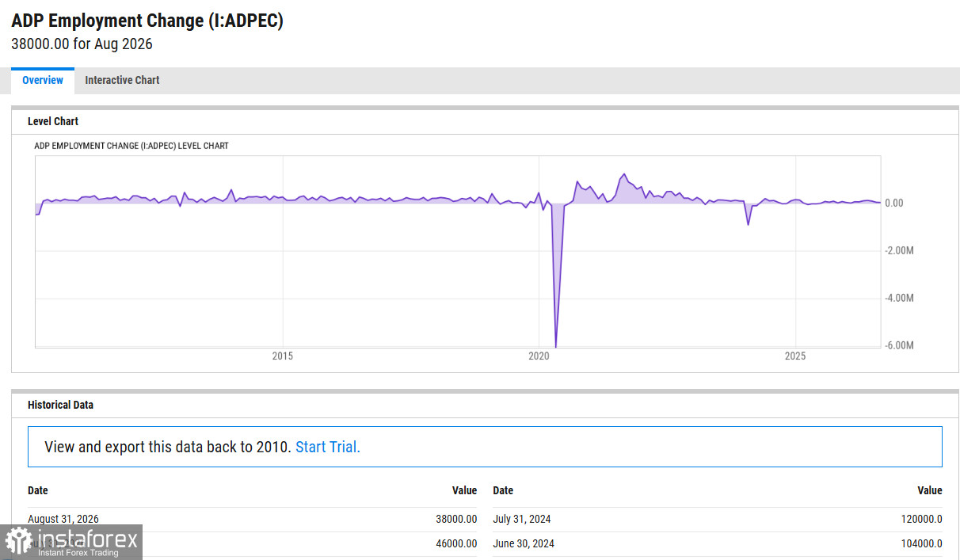Click the right Value column header
The width and height of the screenshot is (960, 560).
(x=930, y=490)
